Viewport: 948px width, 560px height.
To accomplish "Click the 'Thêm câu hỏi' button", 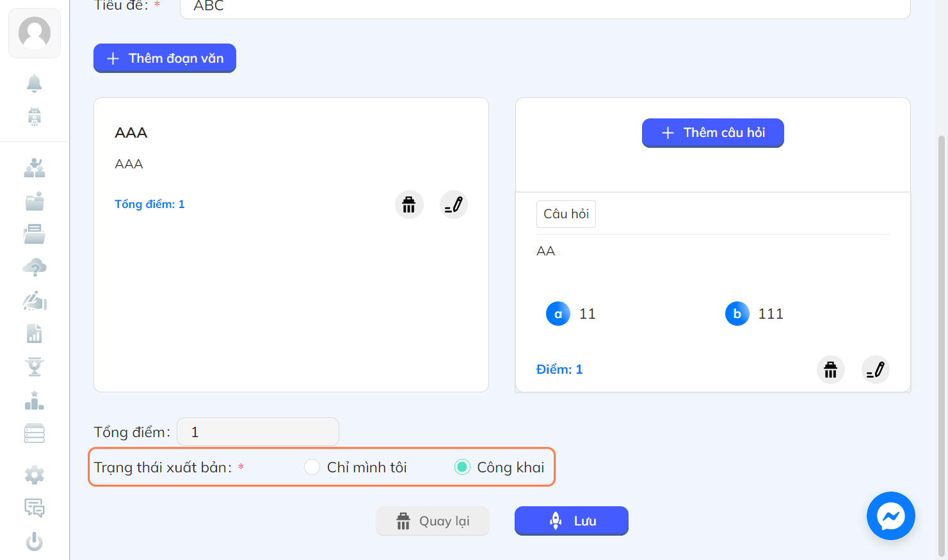I will [713, 132].
